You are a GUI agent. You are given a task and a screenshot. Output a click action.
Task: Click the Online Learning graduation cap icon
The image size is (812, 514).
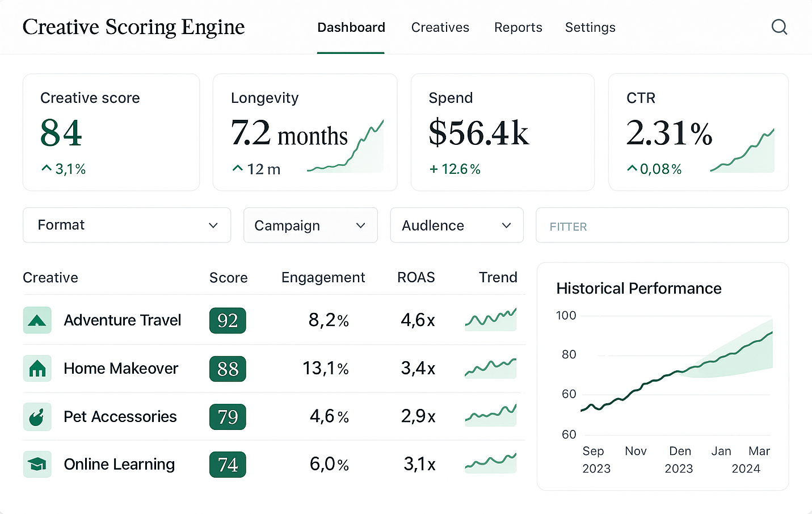[37, 464]
